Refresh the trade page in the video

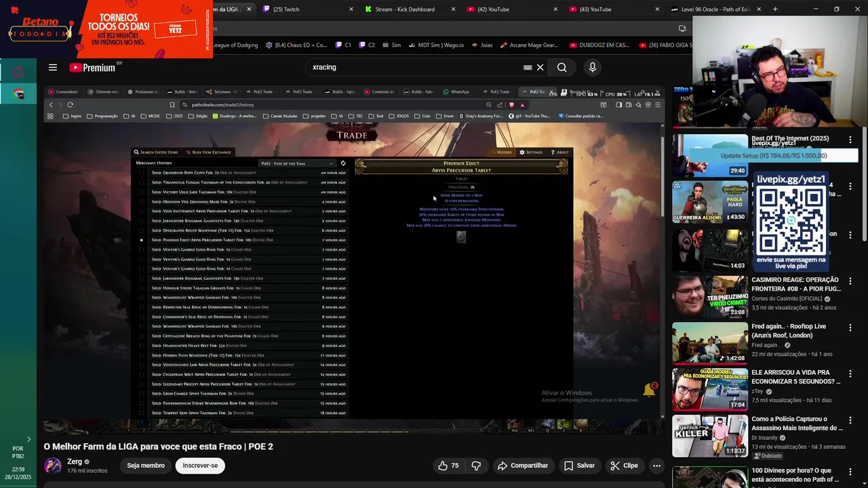70,105
